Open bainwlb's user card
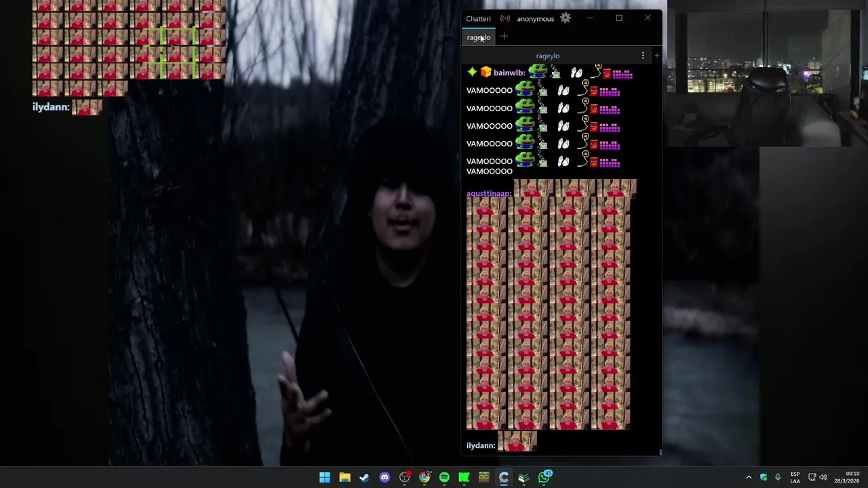Viewport: 868px width, 488px height. click(x=509, y=73)
